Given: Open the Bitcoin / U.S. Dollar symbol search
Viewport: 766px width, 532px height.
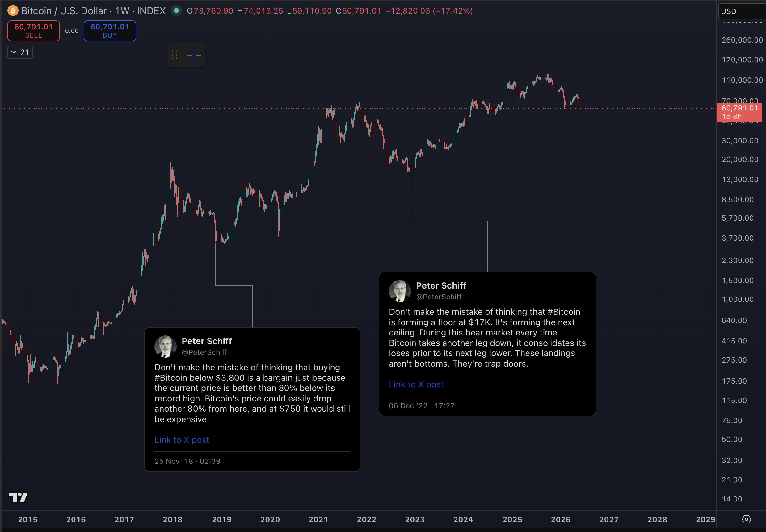Looking at the screenshot, I should point(63,11).
